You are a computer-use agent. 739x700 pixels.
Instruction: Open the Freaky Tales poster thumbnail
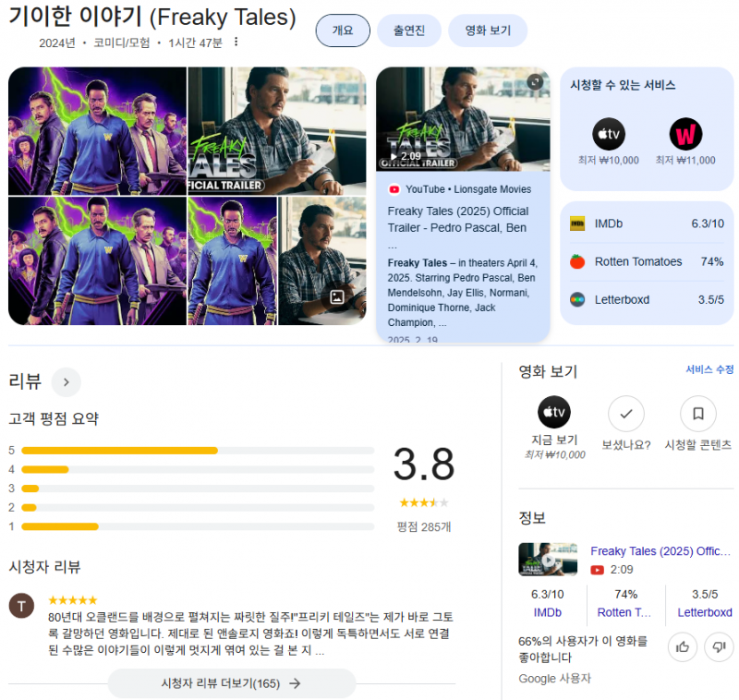(98, 131)
